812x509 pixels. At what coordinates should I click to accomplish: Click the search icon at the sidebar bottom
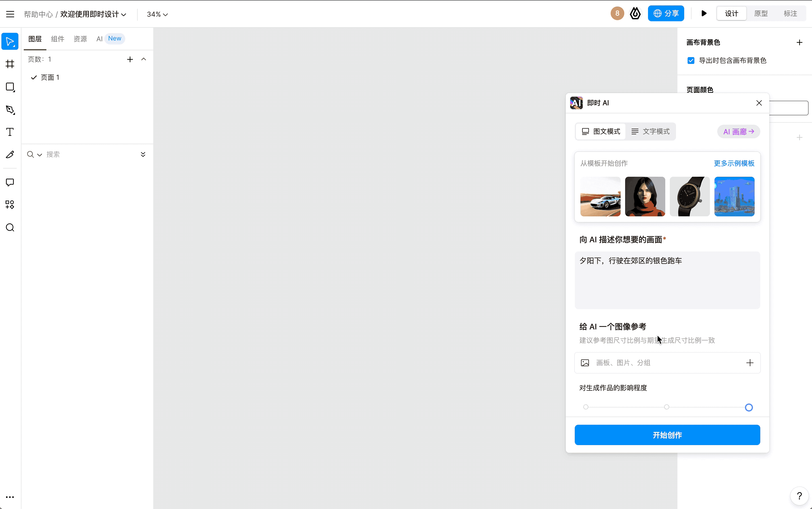pyautogui.click(x=10, y=228)
